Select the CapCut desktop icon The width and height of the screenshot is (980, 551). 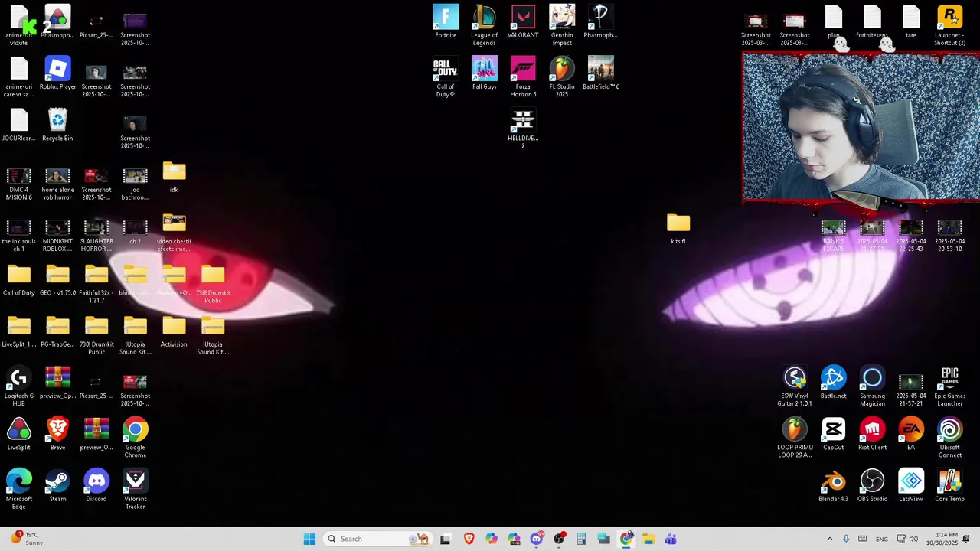(x=834, y=435)
